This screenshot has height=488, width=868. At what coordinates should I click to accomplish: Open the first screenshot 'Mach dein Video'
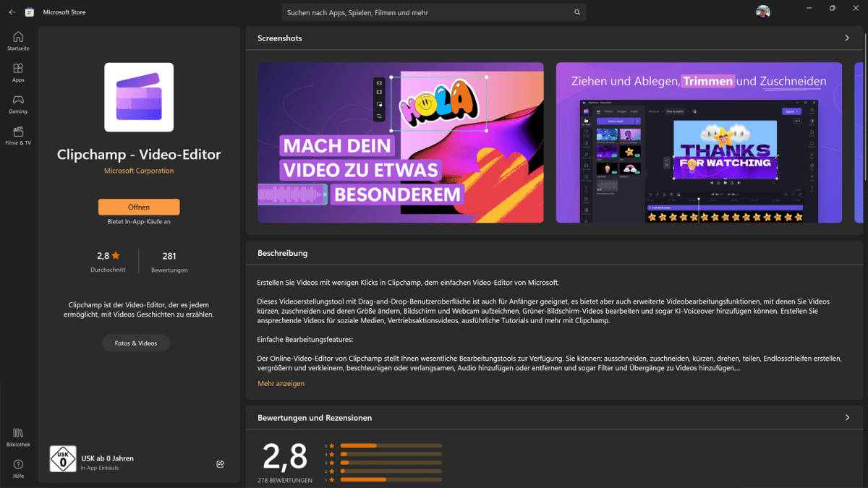pyautogui.click(x=401, y=142)
